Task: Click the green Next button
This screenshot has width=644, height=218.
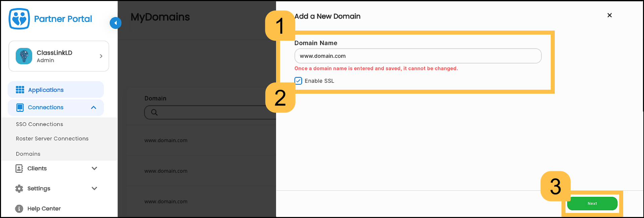Action: pyautogui.click(x=592, y=204)
